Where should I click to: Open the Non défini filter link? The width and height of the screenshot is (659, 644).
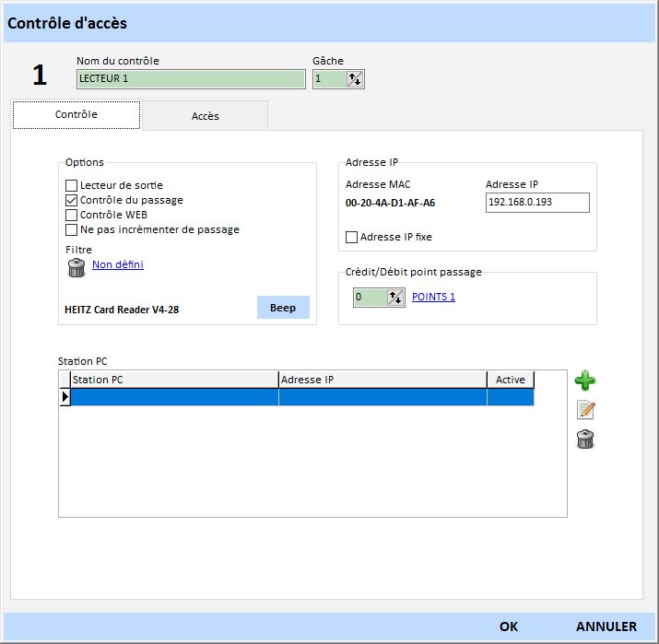[x=118, y=265]
